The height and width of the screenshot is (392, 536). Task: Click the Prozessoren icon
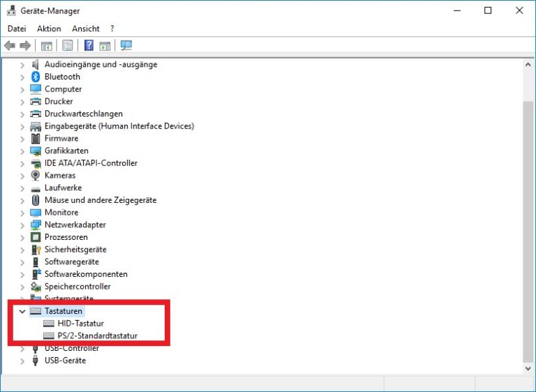pyautogui.click(x=36, y=237)
